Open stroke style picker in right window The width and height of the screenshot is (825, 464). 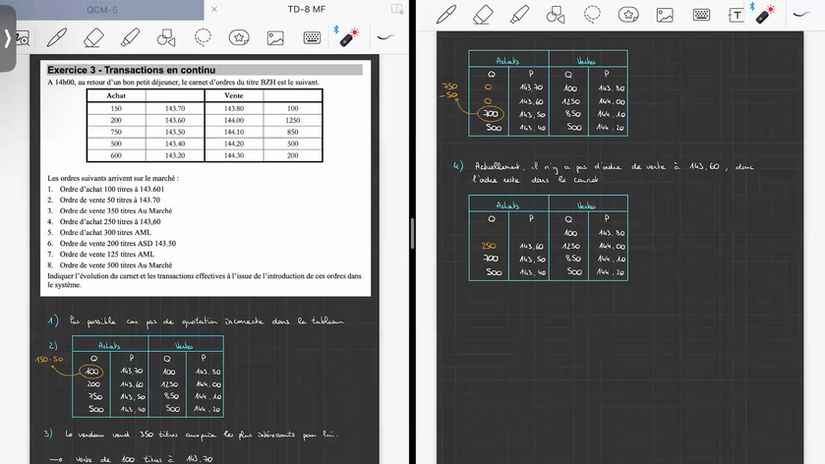[x=801, y=15]
